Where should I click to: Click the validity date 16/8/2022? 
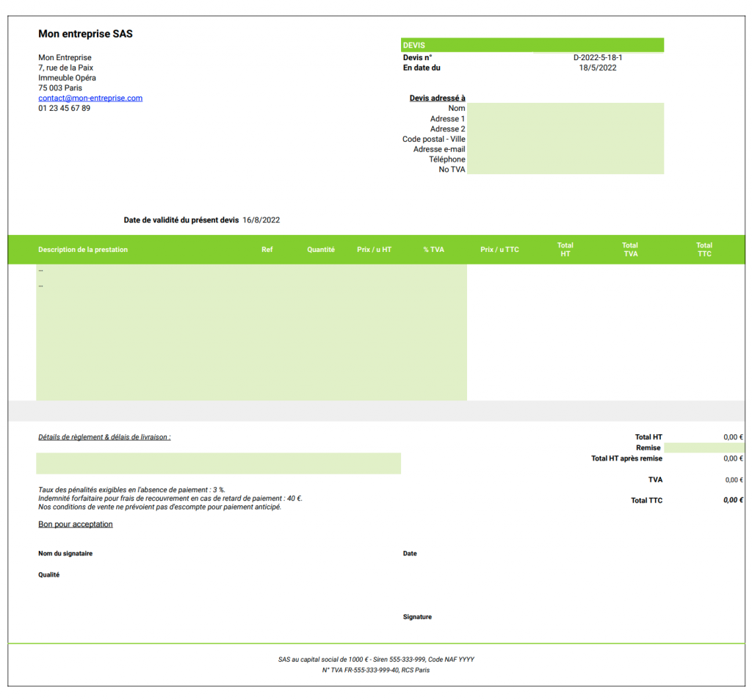[261, 220]
